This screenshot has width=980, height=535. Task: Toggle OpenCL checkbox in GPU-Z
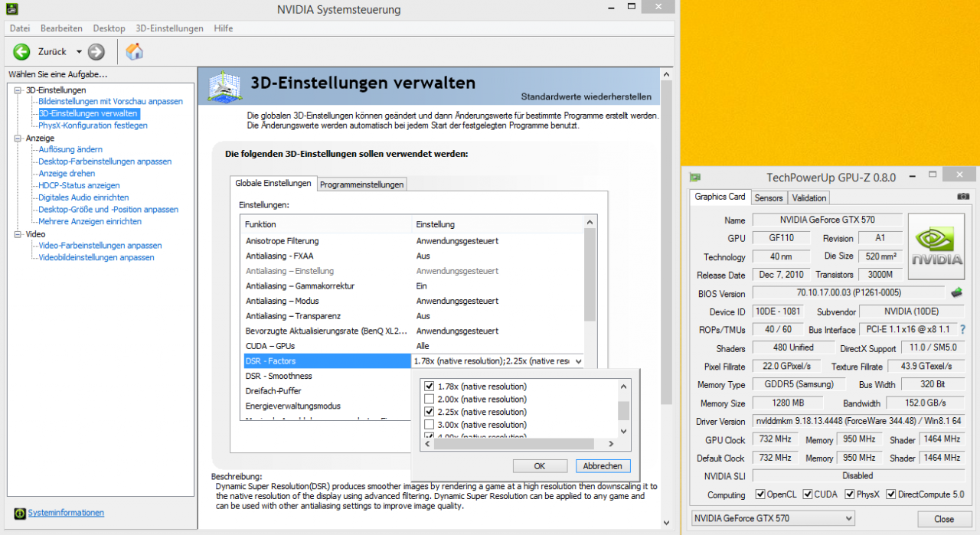759,494
